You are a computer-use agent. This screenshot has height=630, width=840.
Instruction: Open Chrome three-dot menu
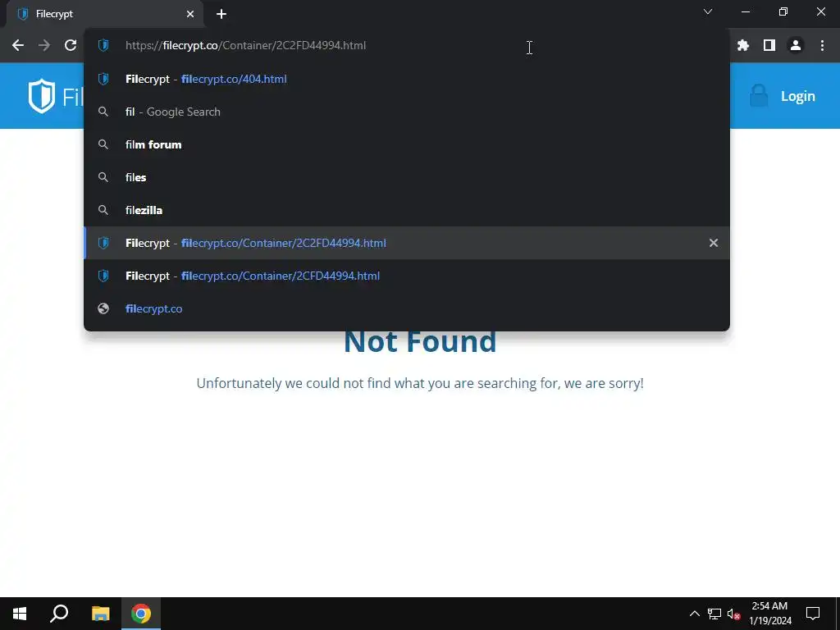(x=822, y=46)
